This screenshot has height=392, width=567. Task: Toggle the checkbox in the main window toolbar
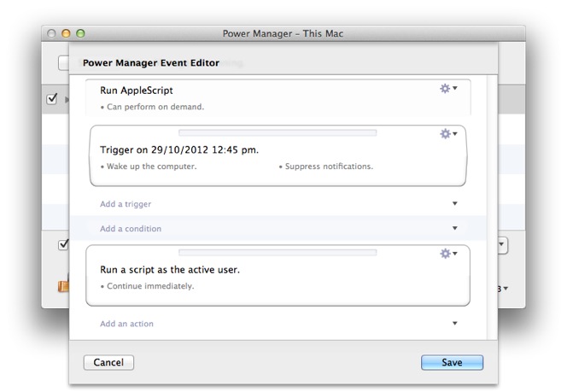(x=63, y=62)
